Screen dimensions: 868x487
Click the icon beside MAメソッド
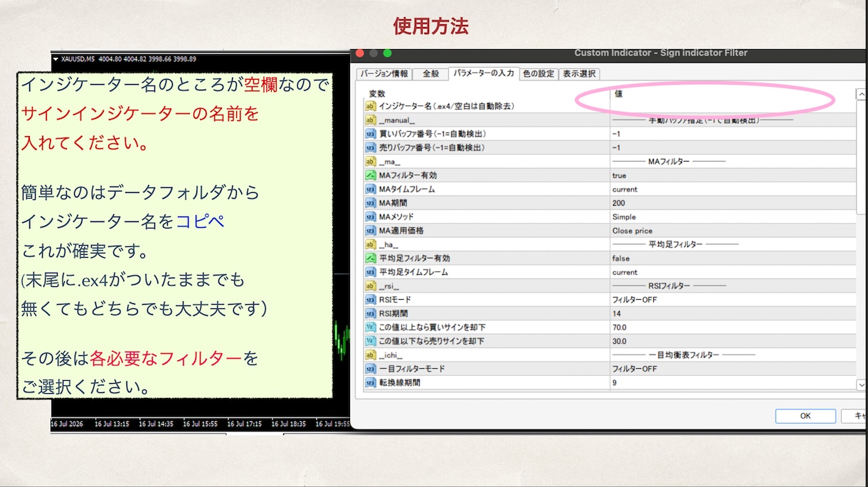[x=370, y=216]
